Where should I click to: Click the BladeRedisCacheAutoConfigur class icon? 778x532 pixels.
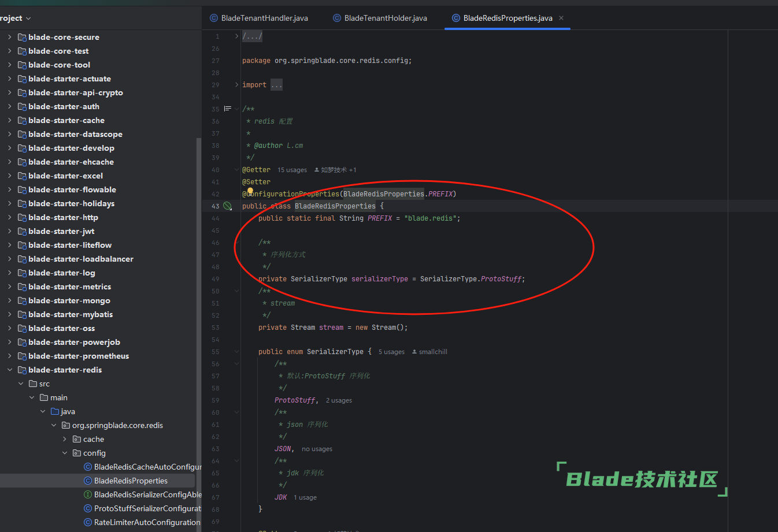pyautogui.click(x=88, y=467)
